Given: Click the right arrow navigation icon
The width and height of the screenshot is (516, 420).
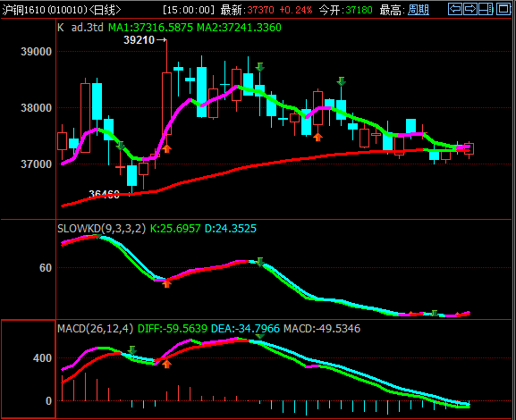Looking at the screenshot, I should point(470,9).
